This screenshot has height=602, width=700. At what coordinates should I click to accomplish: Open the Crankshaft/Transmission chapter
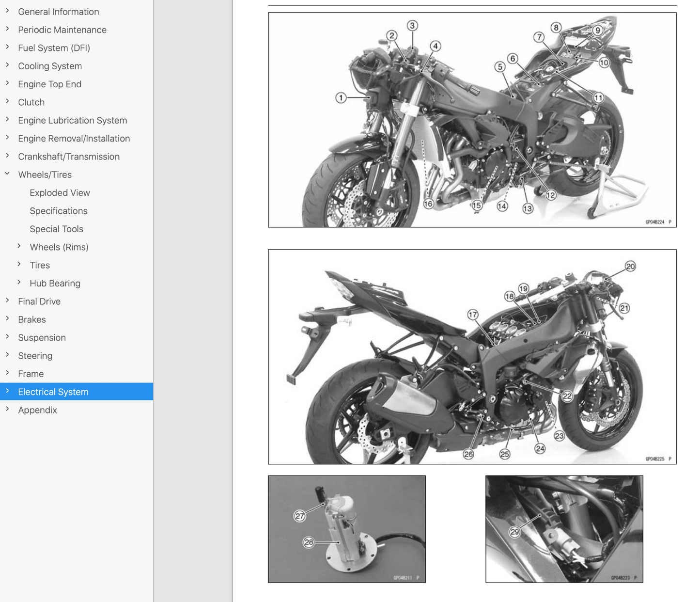pyautogui.click(x=68, y=157)
